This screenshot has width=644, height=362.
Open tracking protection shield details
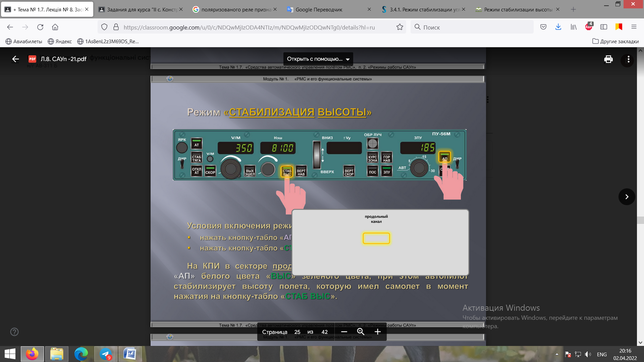pos(104,27)
